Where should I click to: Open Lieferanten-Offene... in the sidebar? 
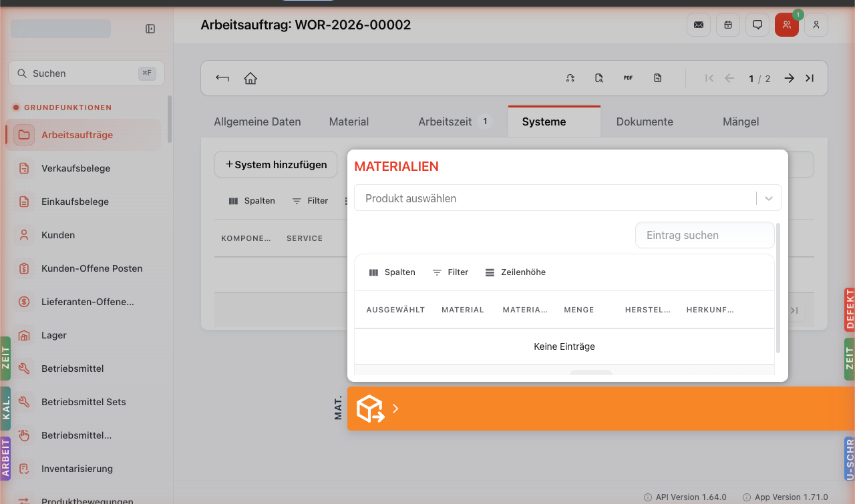tap(83, 302)
